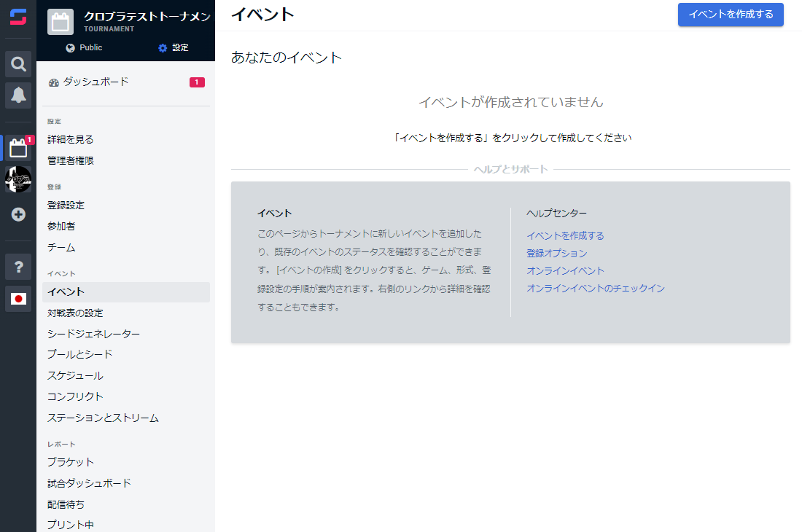This screenshot has height=532, width=802.
Task: Click the plus create icon in the rail
Action: point(18,214)
